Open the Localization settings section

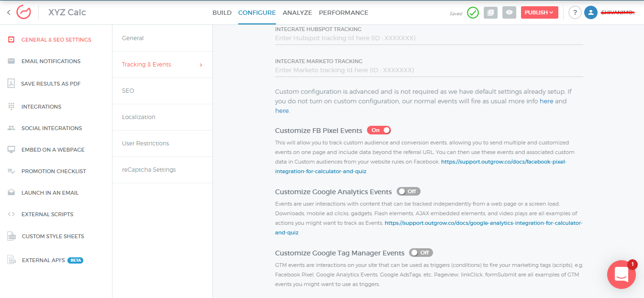click(139, 117)
